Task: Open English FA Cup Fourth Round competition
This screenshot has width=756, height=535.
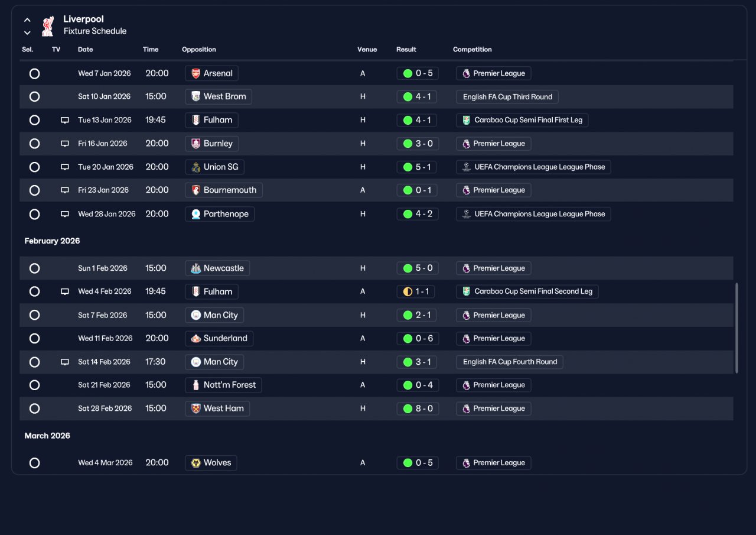Action: tap(510, 362)
